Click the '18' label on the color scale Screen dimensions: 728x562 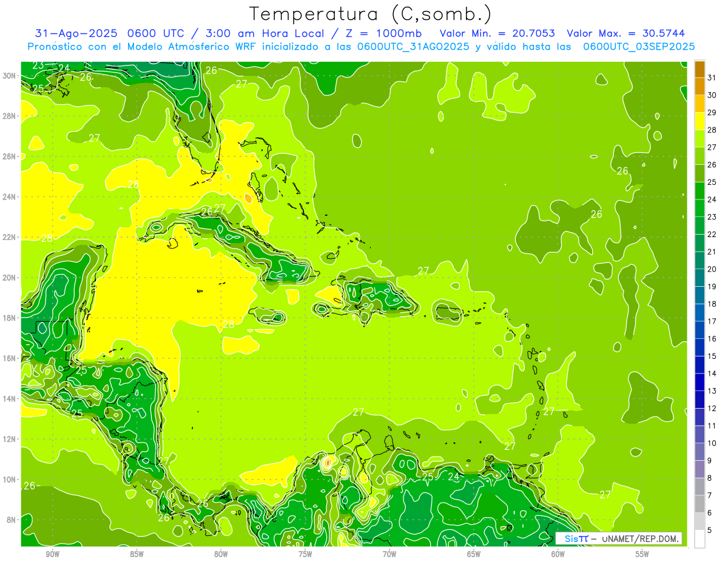click(712, 304)
